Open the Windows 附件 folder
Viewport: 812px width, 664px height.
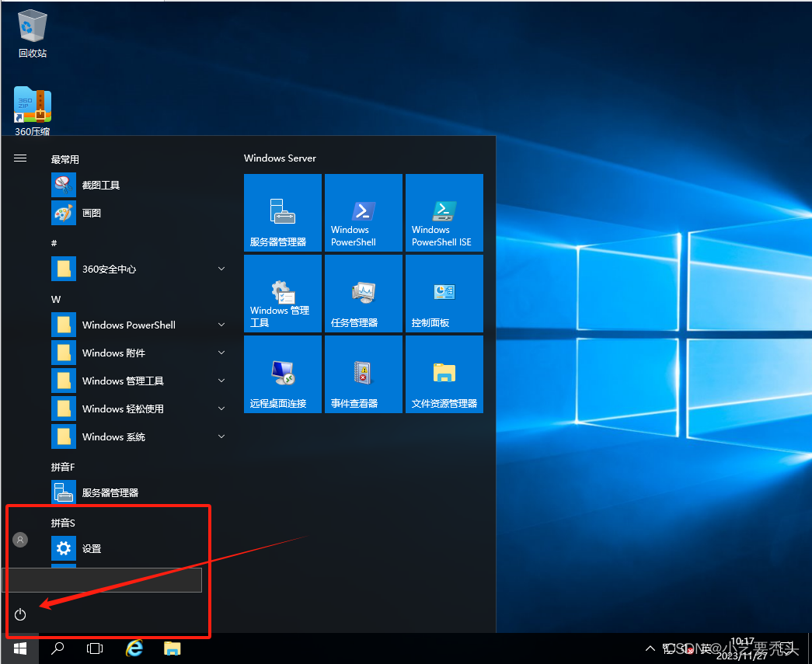coord(140,353)
